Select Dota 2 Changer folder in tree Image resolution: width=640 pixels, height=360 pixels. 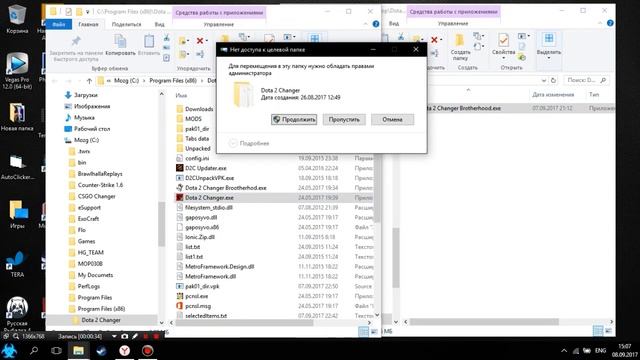point(101,320)
